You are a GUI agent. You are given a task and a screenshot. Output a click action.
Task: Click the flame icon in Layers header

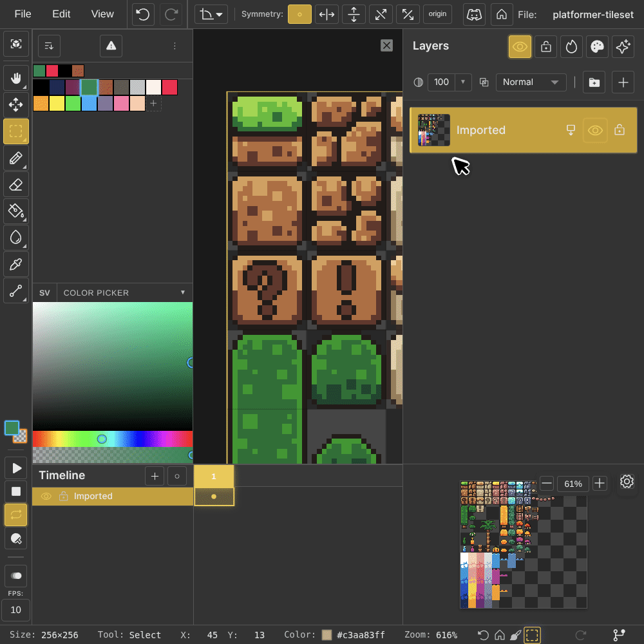coord(571,46)
